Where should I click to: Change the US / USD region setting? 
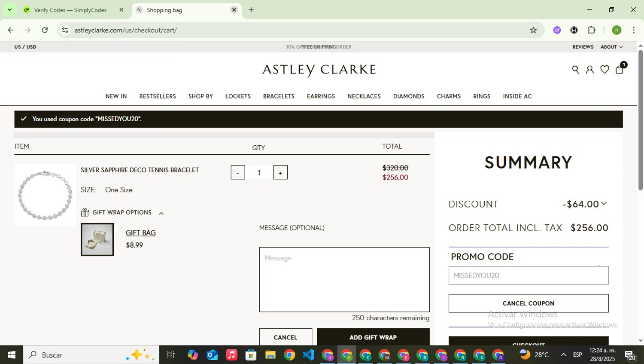25,47
